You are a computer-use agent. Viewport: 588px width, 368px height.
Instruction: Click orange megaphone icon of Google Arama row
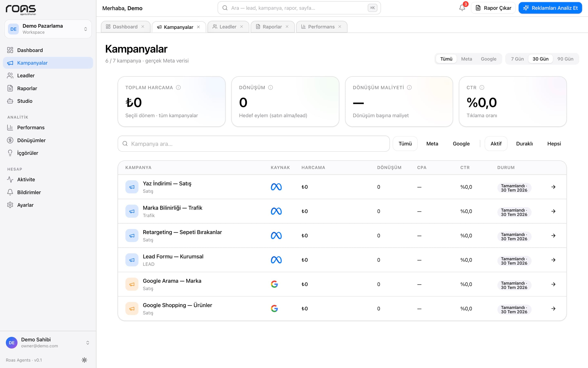pyautogui.click(x=132, y=284)
